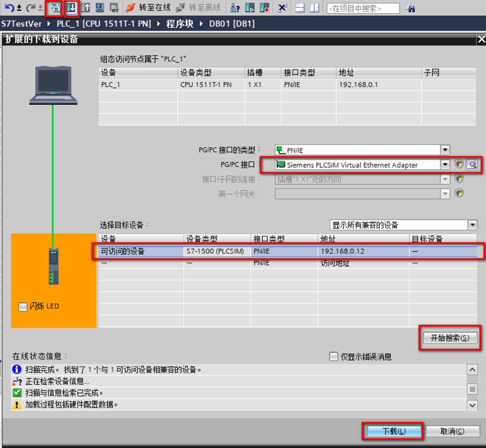
Task: Select the PLC_1 row in the upper table
Action: [x=287, y=85]
